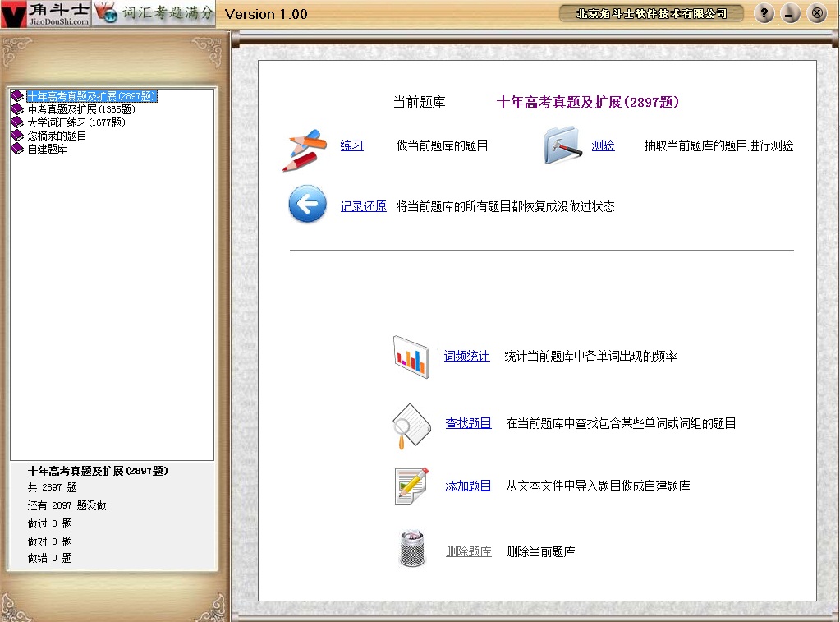Click the folder-with-tools quiz icon
The width and height of the screenshot is (840, 622).
coord(562,145)
